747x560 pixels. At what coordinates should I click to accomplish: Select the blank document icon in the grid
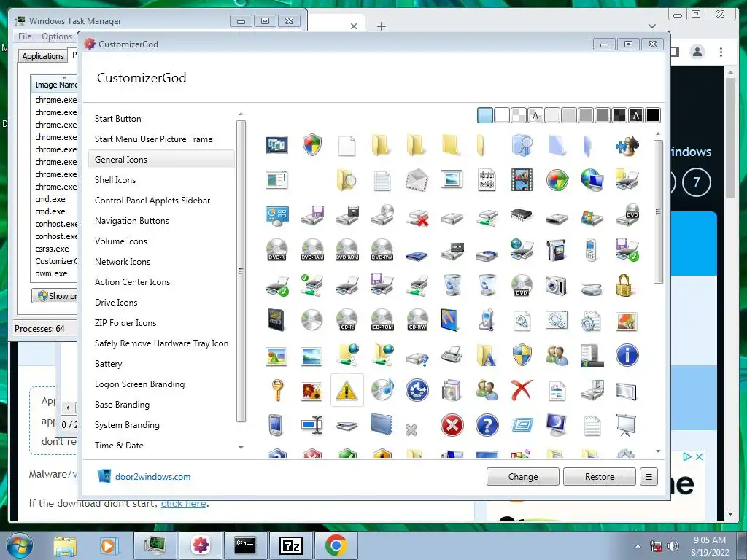[x=347, y=146]
